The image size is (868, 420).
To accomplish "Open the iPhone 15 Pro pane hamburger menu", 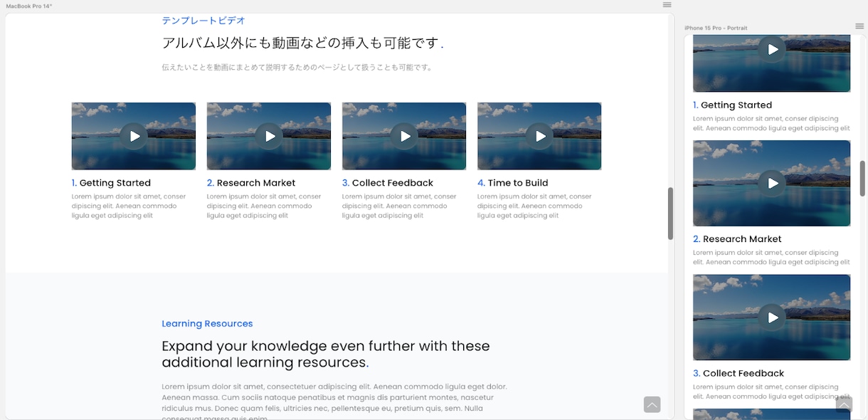I will pos(859,26).
